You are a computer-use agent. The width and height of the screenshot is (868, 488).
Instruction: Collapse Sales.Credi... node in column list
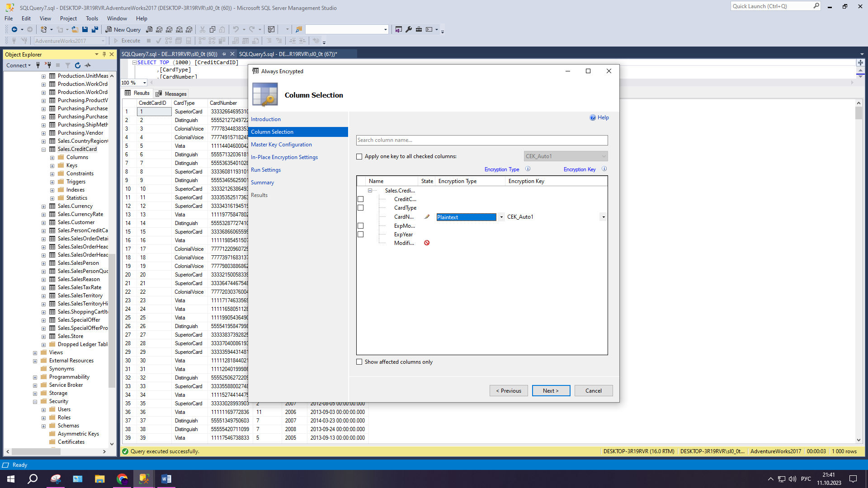click(370, 191)
